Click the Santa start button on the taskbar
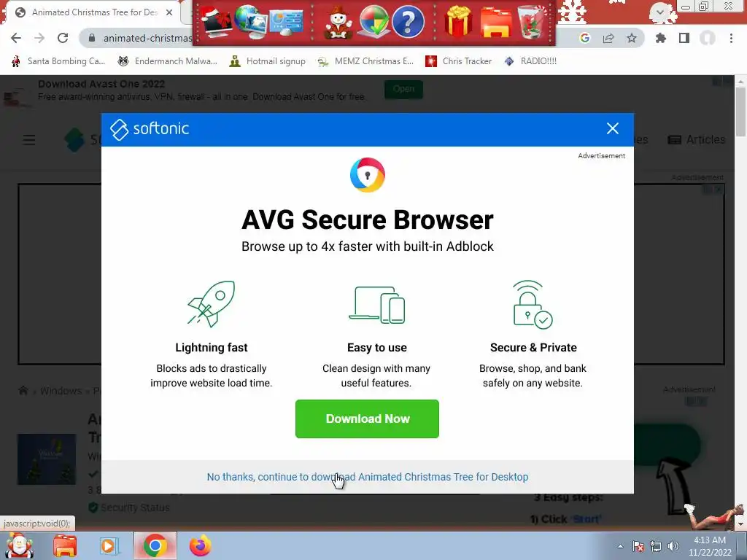This screenshot has height=560, width=747. click(18, 545)
